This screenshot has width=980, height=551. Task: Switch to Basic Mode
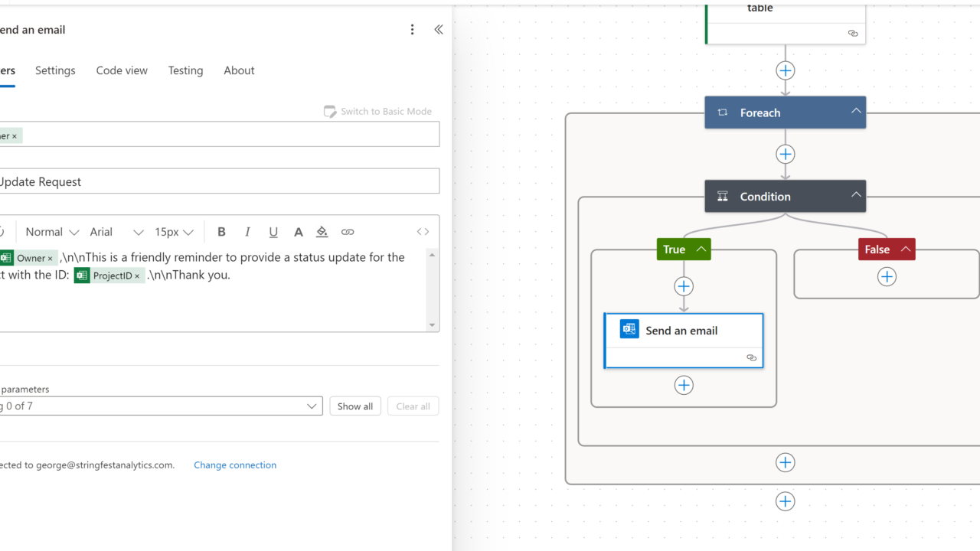click(378, 112)
